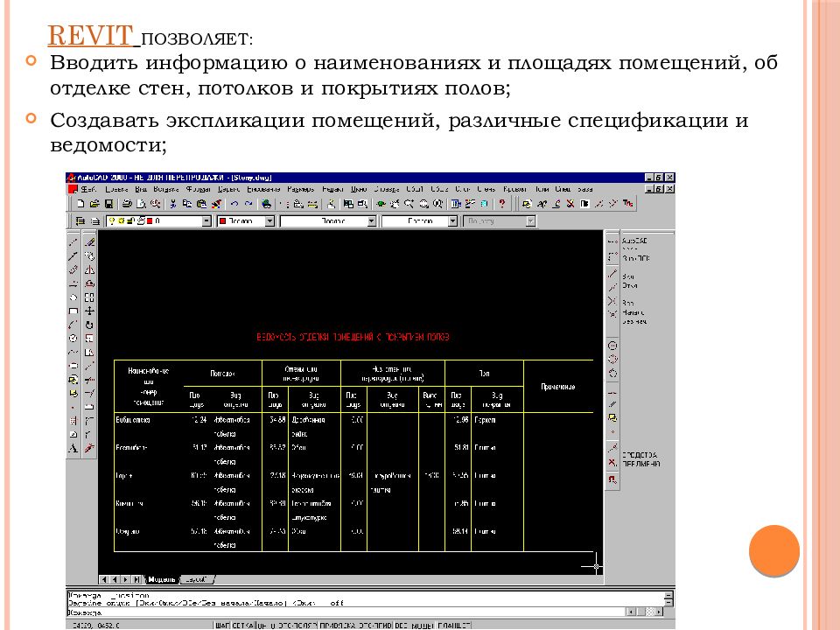
Task: Click the red question mark Help icon
Action: [502, 204]
